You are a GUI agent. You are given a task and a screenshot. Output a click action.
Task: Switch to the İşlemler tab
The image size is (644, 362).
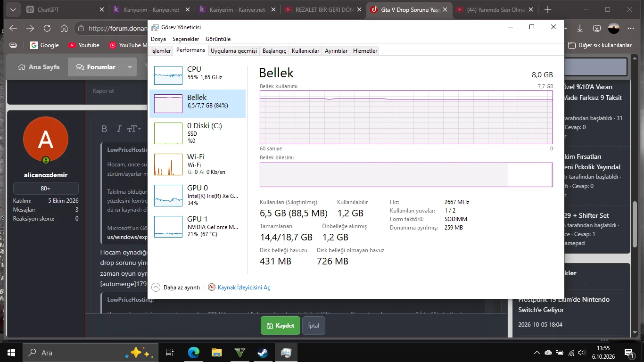(x=161, y=50)
